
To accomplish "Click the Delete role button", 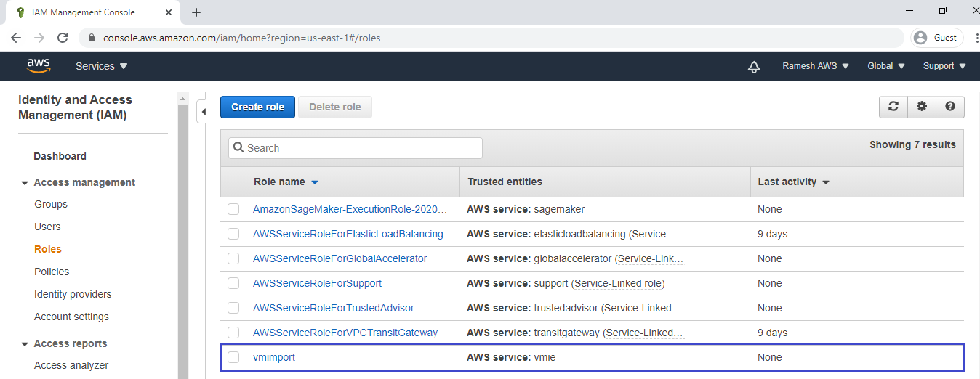I will point(335,107).
